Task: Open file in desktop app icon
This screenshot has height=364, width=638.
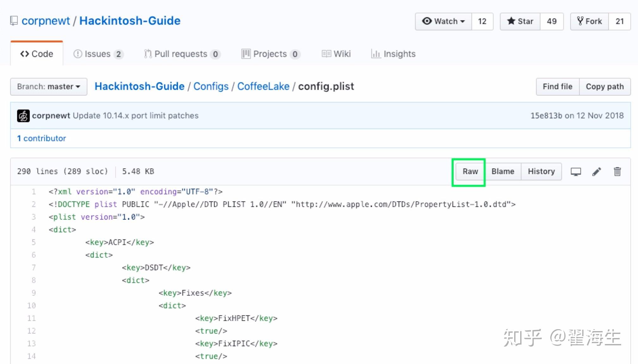Action: click(576, 172)
